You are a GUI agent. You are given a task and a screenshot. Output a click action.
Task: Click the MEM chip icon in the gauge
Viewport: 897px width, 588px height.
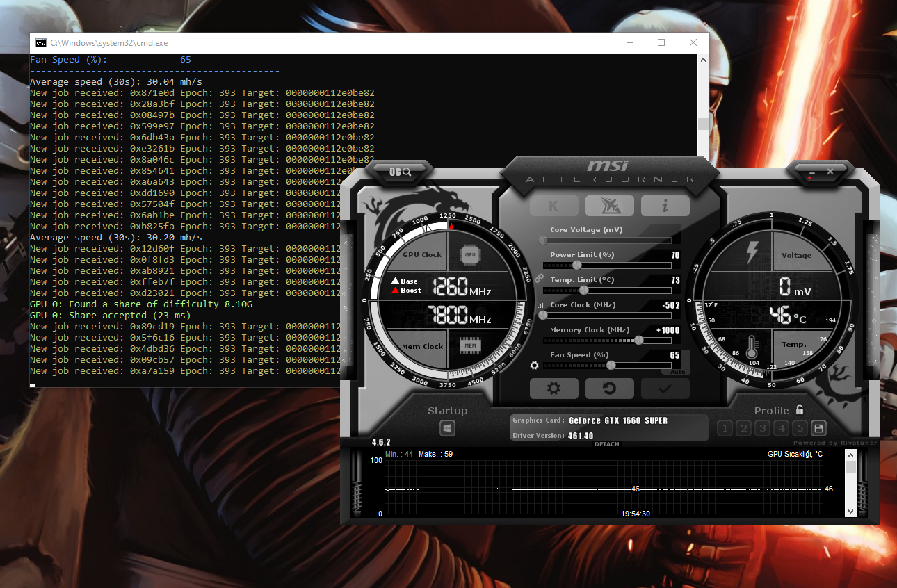[x=470, y=345]
